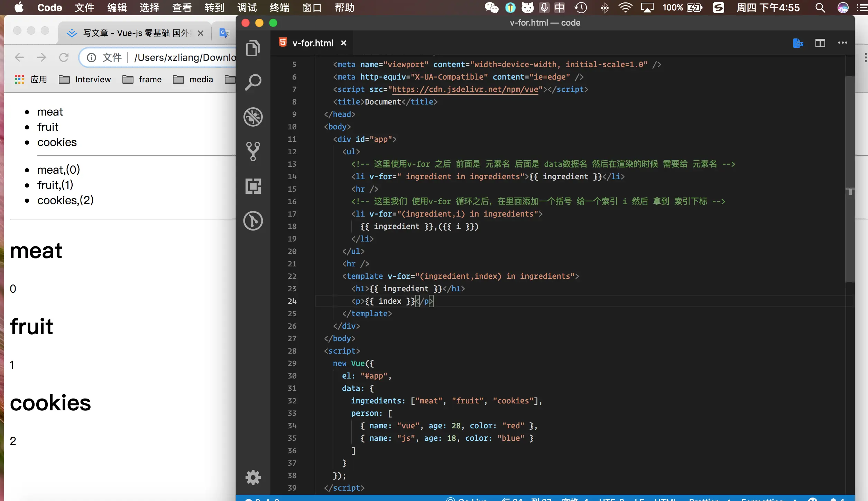Open the GitLens sidebar icon
Viewport: 868px width, 501px height.
point(253,221)
